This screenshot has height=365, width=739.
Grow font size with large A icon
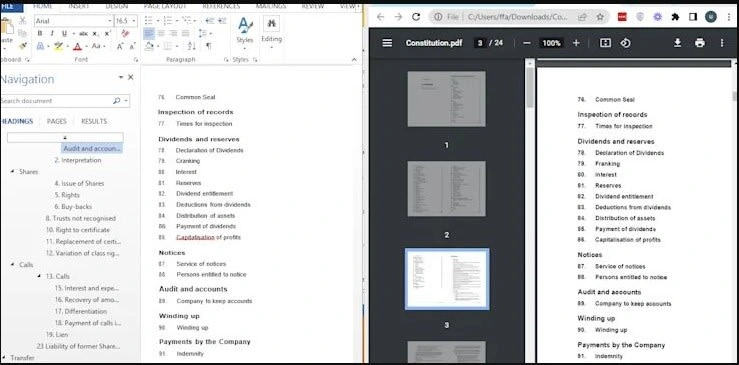point(120,46)
